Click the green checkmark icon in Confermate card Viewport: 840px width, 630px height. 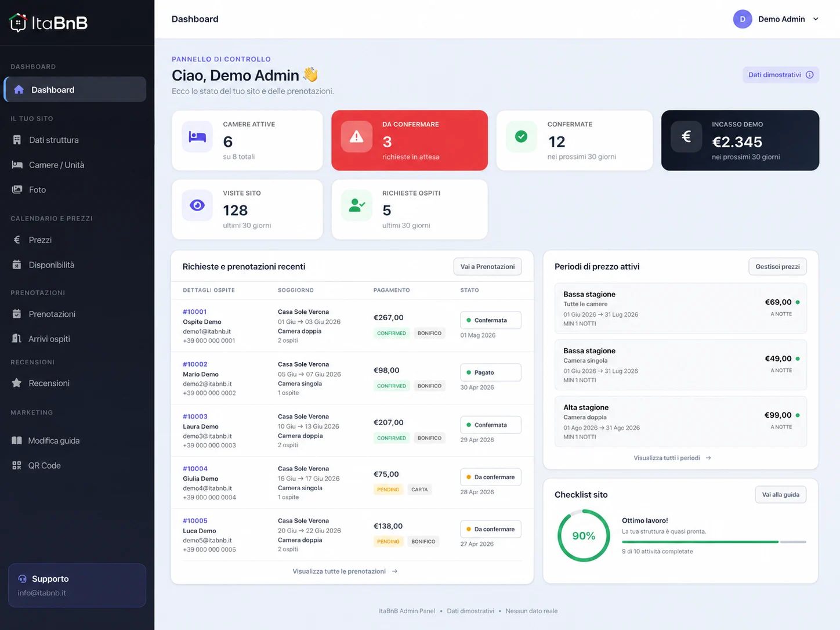click(x=522, y=137)
